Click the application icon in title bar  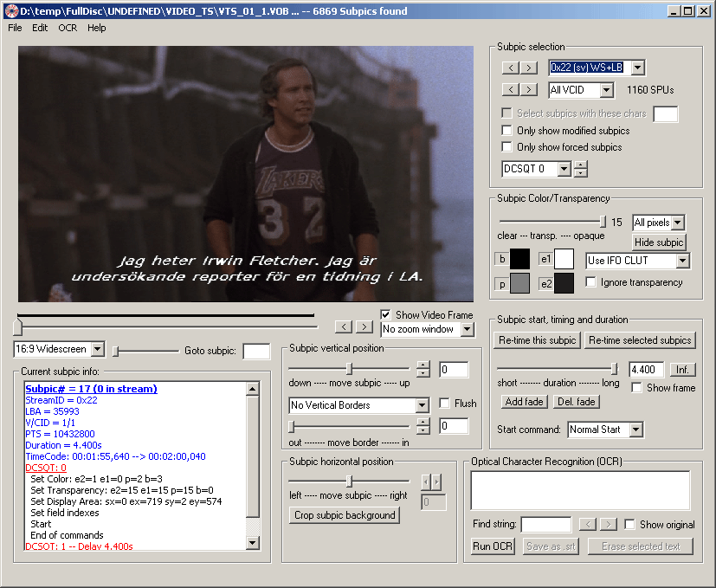11,11
